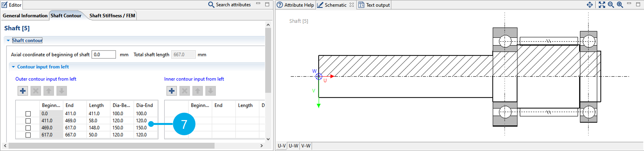Click inner table End column header
644x151 pixels.
tap(223, 105)
